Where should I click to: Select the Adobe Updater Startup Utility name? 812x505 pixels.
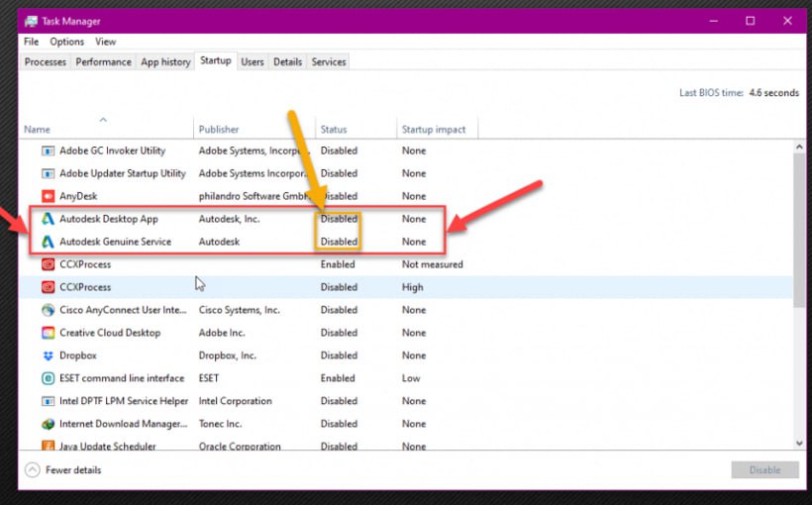pos(122,173)
